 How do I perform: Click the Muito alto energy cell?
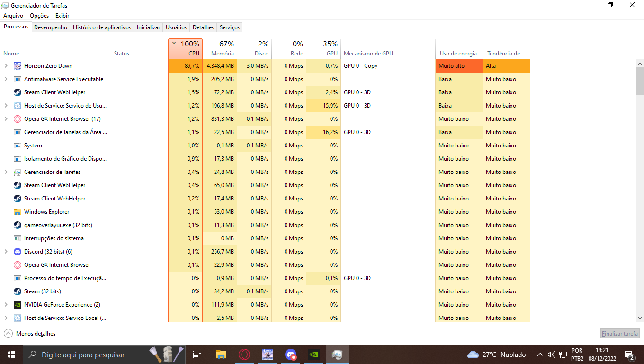(x=459, y=66)
